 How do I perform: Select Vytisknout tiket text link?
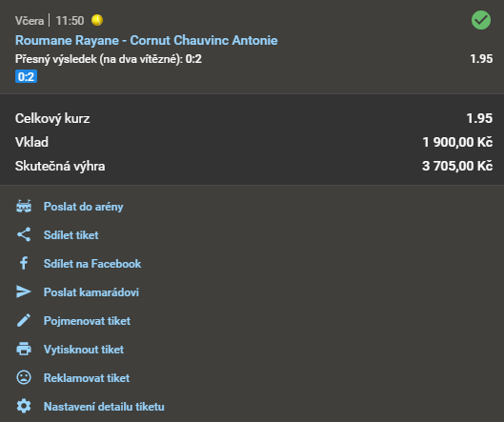(x=84, y=350)
